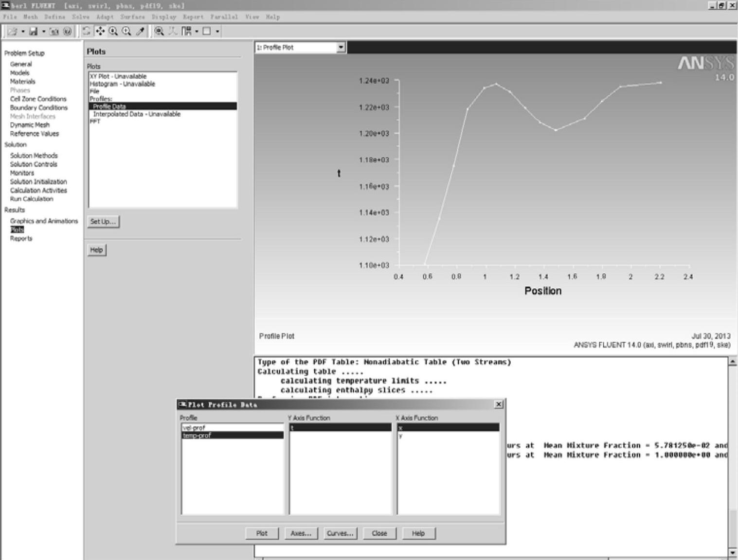Open the Report menu

[x=193, y=17]
